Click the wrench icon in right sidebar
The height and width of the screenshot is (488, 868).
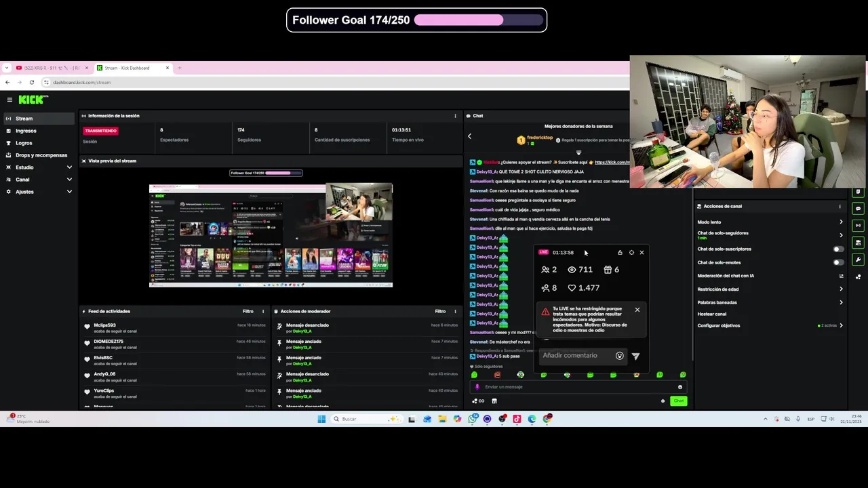pos(858,260)
